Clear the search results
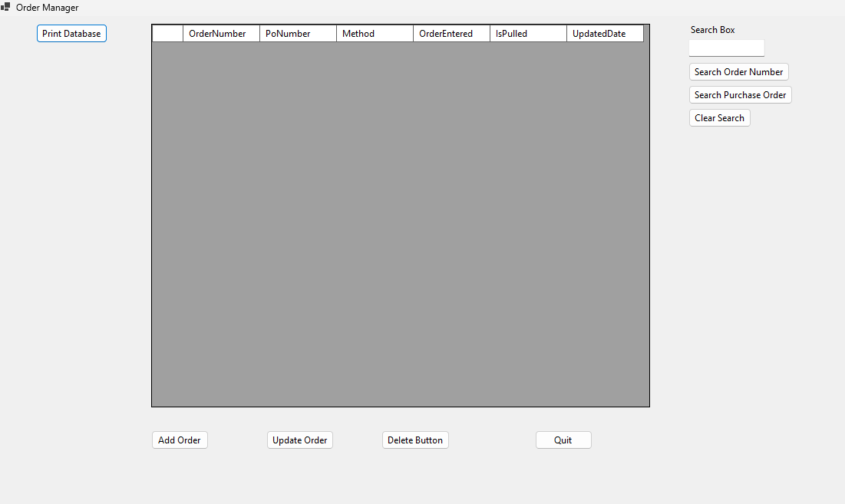 (x=719, y=118)
